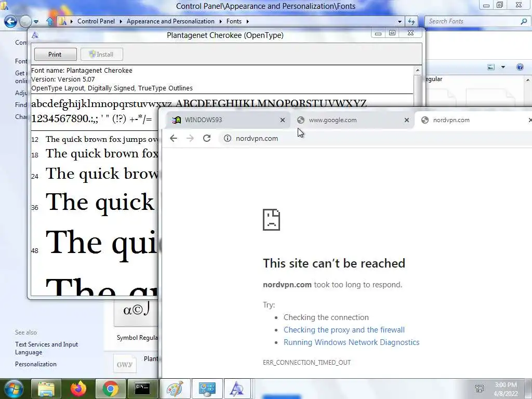This screenshot has width=532, height=399.
Task: Open recent pages dropdown in Fonts window
Action: 36,22
